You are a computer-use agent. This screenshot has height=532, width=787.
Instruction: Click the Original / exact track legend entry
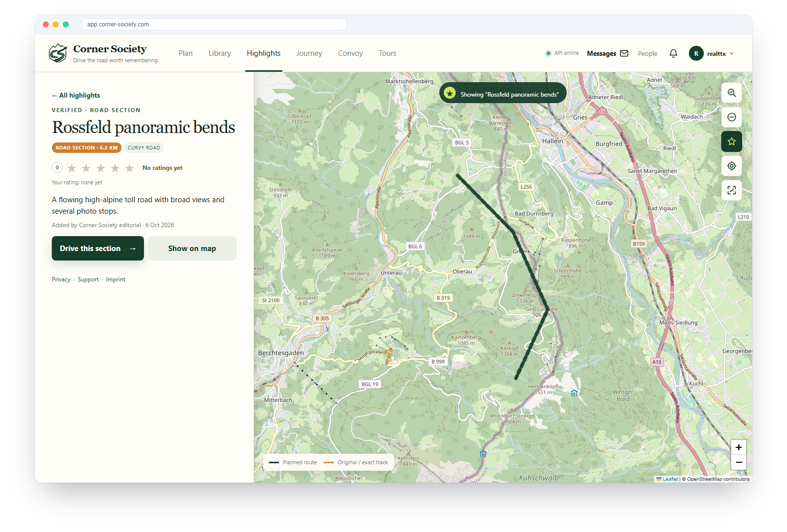pyautogui.click(x=356, y=462)
